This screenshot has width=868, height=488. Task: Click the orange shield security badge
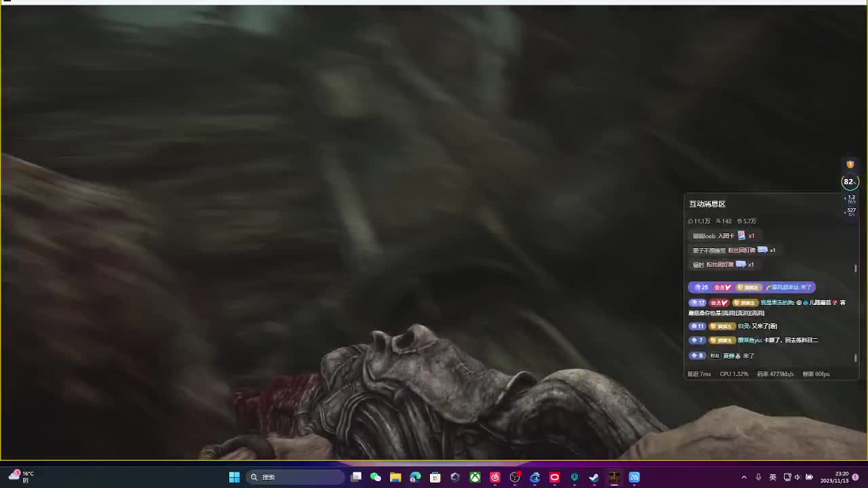tap(850, 165)
